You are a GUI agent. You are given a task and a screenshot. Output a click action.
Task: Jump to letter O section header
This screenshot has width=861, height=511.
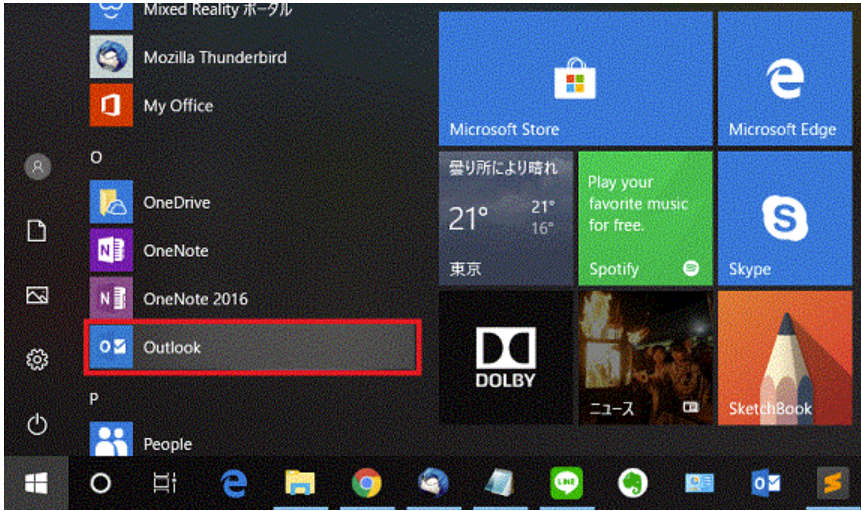tap(96, 158)
